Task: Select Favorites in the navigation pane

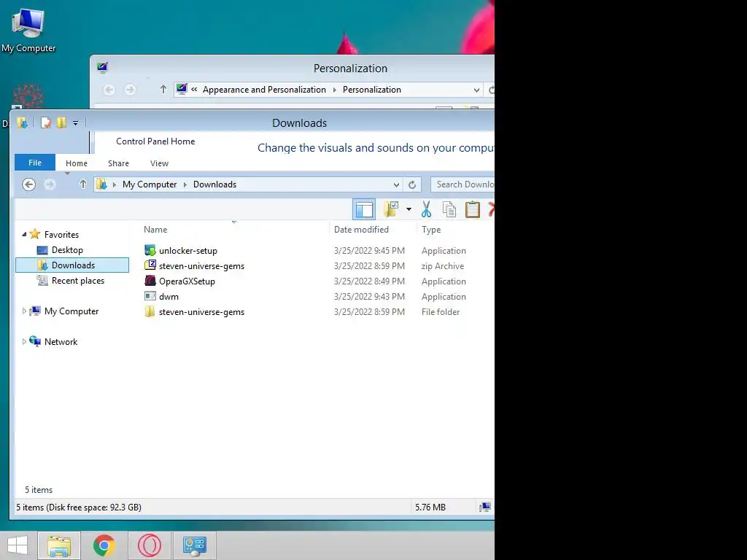Action: pos(61,234)
